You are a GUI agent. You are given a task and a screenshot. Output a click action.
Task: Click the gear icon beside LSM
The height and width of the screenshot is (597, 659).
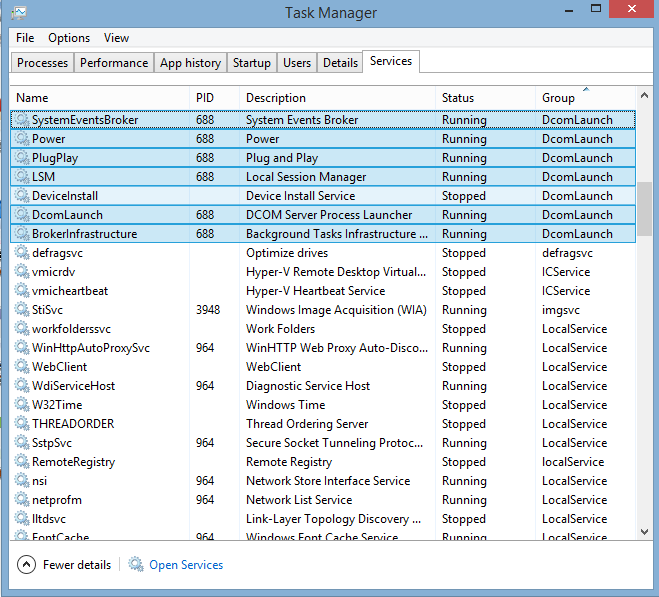click(x=22, y=177)
